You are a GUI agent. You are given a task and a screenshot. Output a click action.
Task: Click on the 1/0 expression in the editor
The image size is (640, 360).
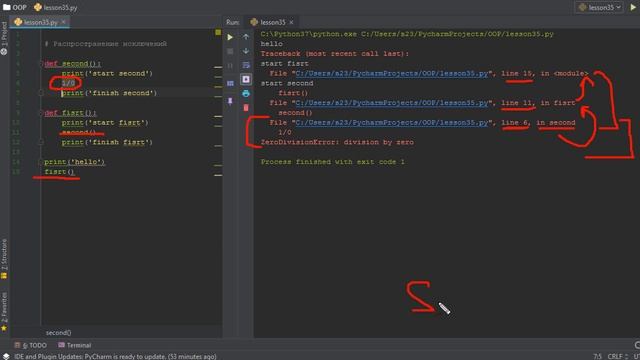pos(68,83)
